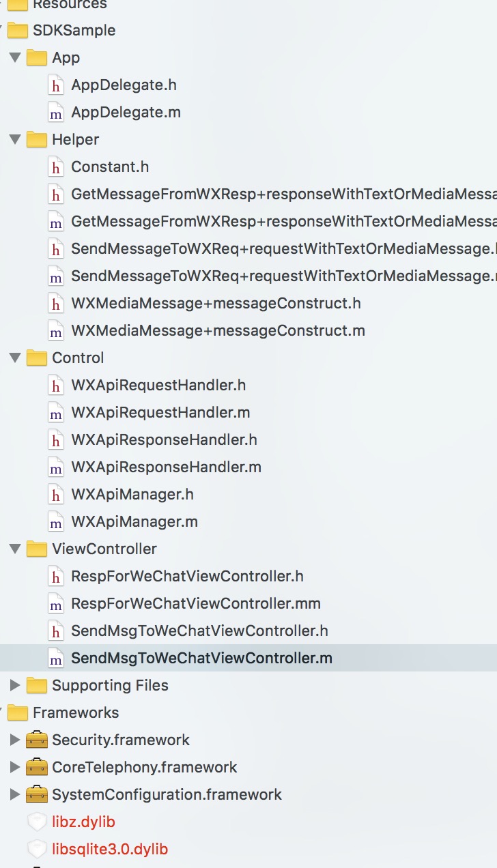This screenshot has height=868, width=497.
Task: Click the Control folder icon
Action: click(x=36, y=358)
